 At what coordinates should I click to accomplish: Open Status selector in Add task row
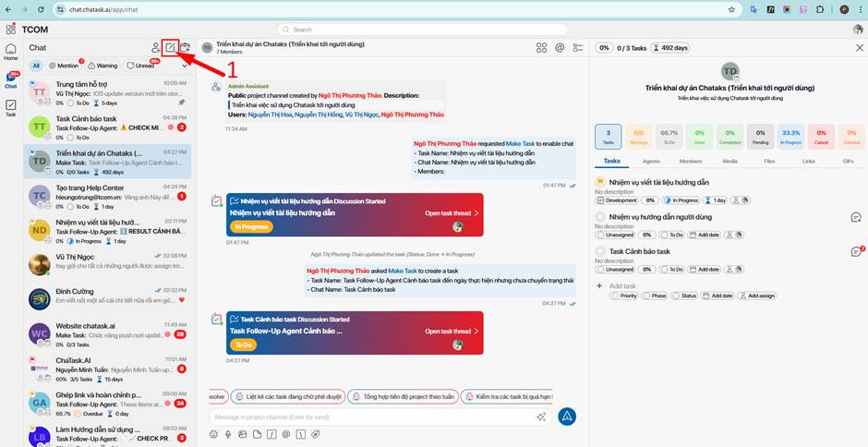[684, 296]
